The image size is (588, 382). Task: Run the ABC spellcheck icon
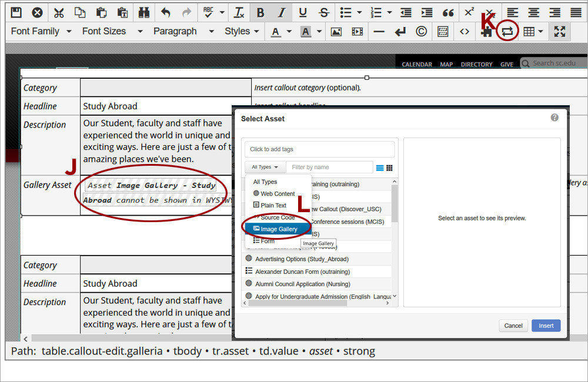pyautogui.click(x=209, y=13)
